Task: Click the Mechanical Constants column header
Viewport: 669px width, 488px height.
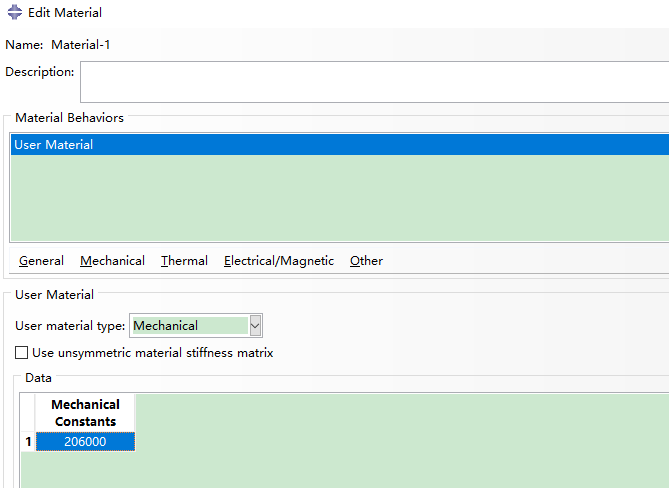Action: point(85,413)
